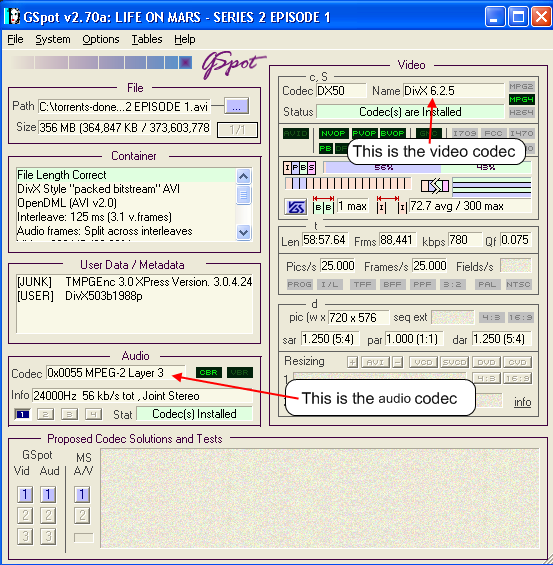
Task: Click the video Name field 'DivX 6.2.5'
Action: [454, 90]
